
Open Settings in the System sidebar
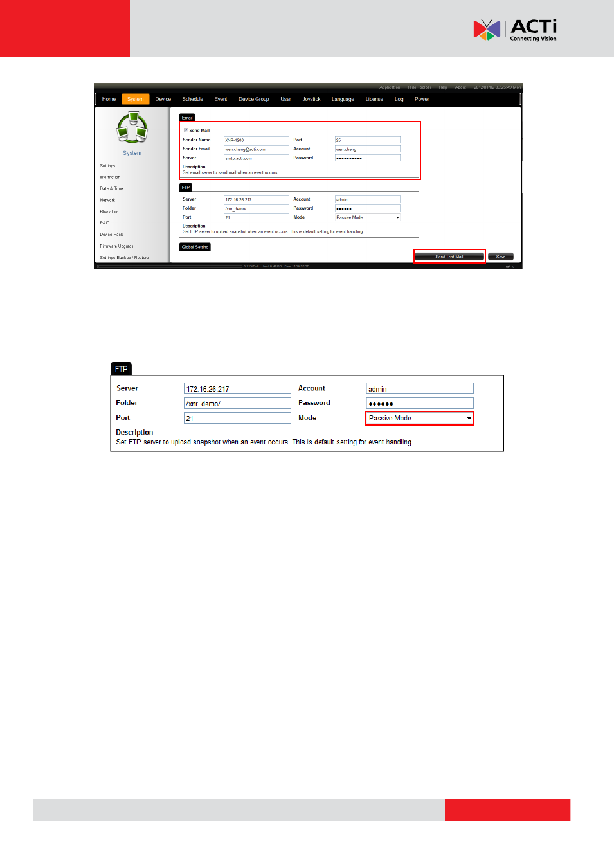coord(107,166)
